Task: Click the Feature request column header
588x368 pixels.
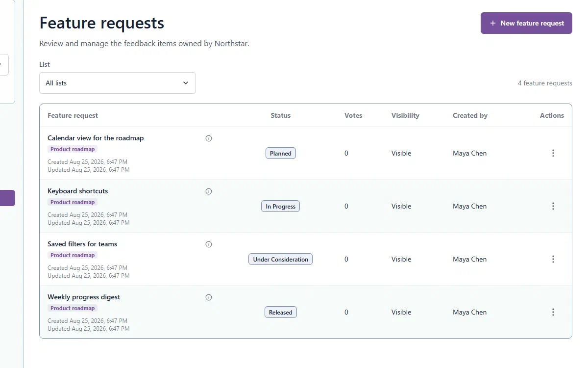Action: (73, 115)
